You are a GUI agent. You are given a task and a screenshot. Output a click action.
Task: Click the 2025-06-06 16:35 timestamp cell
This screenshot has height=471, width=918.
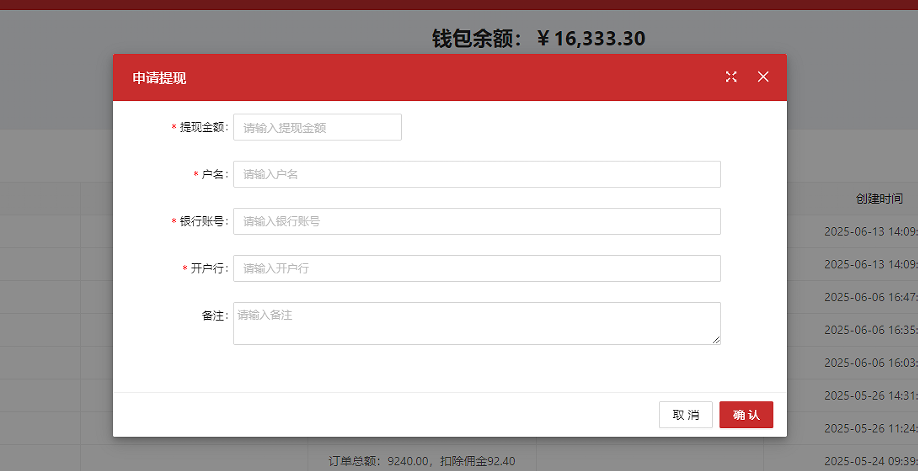(871, 330)
